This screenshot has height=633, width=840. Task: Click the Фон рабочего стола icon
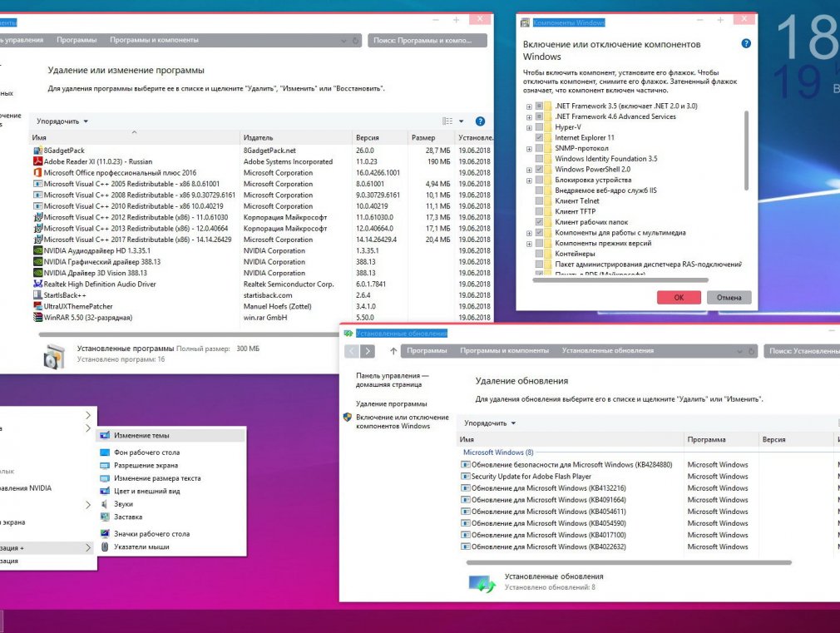105,452
